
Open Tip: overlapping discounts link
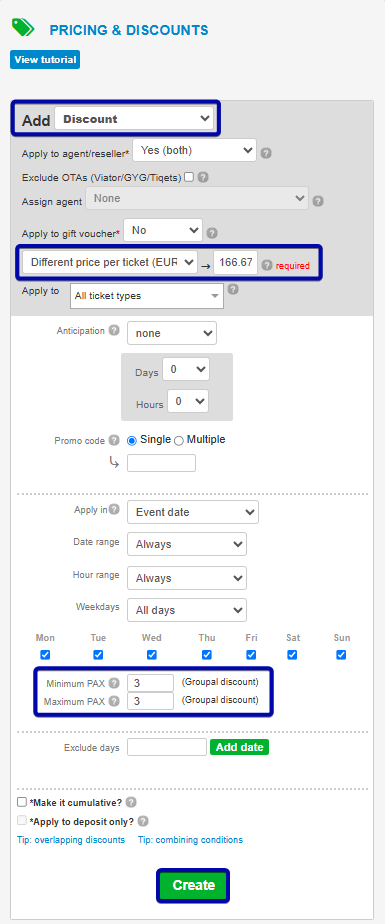click(x=71, y=840)
